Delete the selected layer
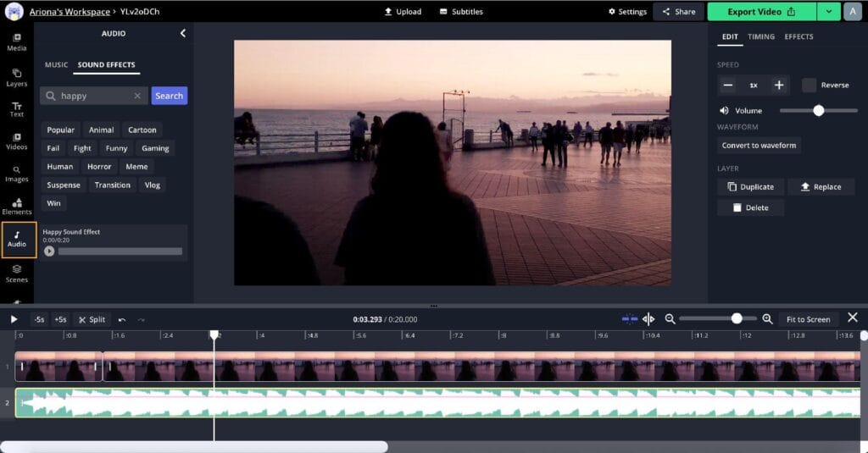Image resolution: width=868 pixels, height=453 pixels. [751, 208]
